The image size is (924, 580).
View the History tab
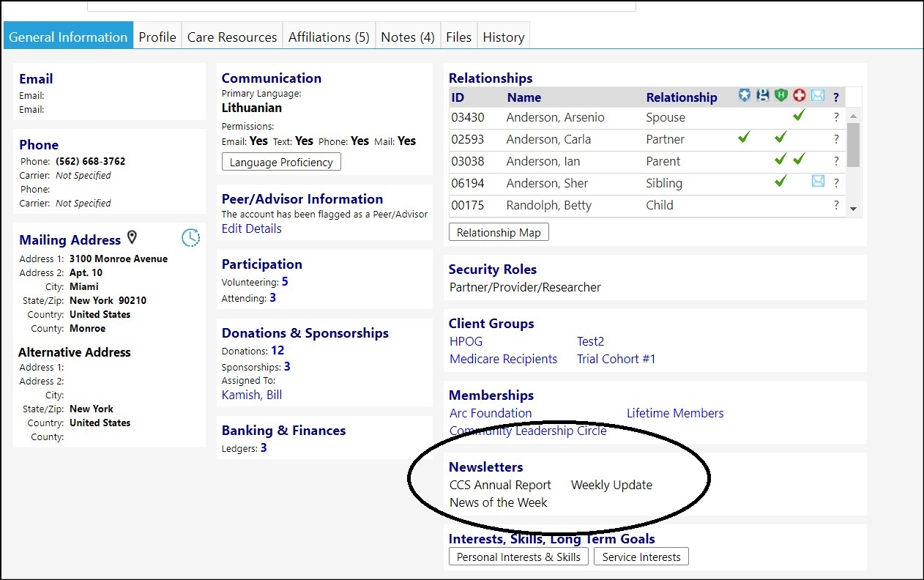(x=504, y=37)
